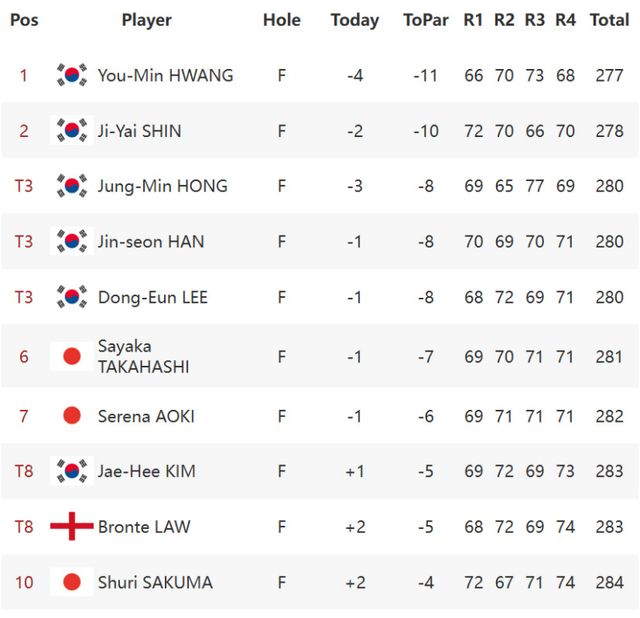Screen dimensions: 640x618
Task: Click the Japan flag beside Shuri SAKUMA
Action: click(x=71, y=582)
